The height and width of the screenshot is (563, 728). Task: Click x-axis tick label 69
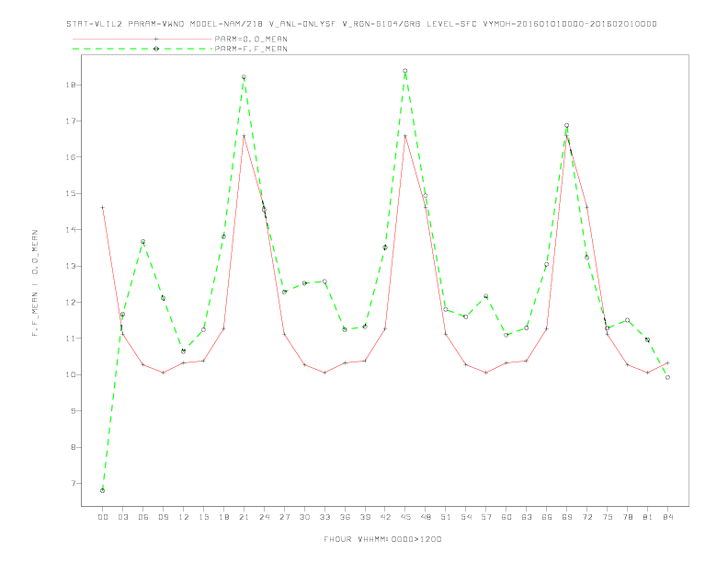tap(567, 517)
